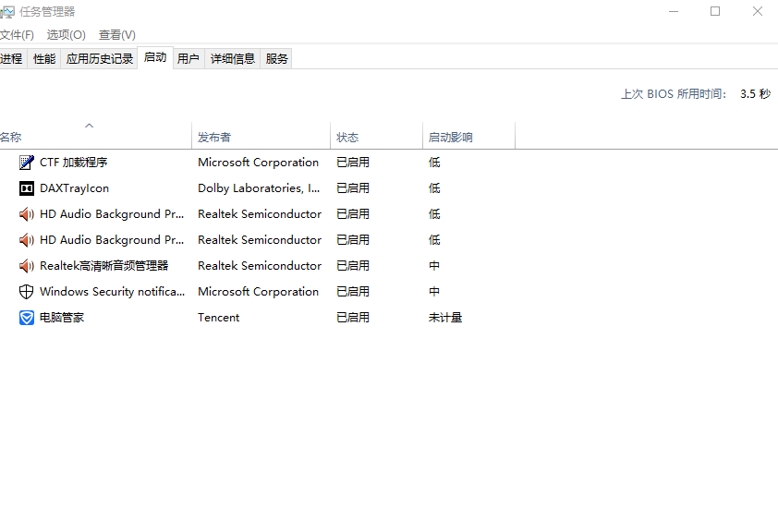Click the Dolby Laboratories publisher cell

259,187
